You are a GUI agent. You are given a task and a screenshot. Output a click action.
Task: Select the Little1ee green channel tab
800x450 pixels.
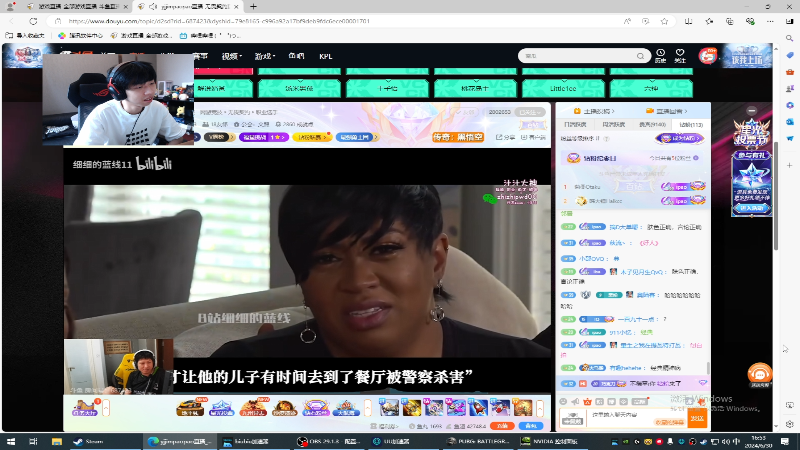[x=563, y=88]
